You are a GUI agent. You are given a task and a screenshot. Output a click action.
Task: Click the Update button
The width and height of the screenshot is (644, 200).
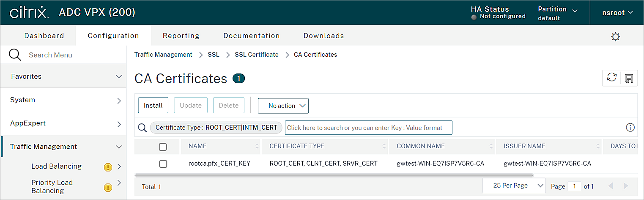(191, 106)
